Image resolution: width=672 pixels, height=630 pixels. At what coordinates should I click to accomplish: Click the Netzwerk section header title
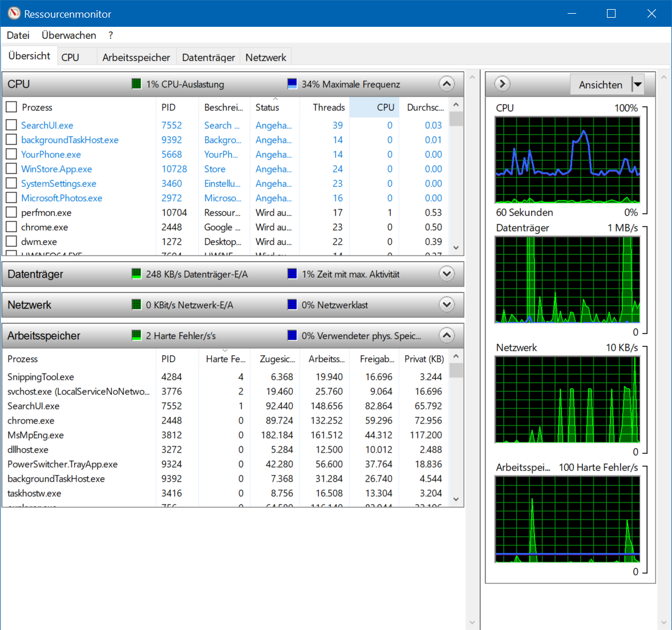29,305
